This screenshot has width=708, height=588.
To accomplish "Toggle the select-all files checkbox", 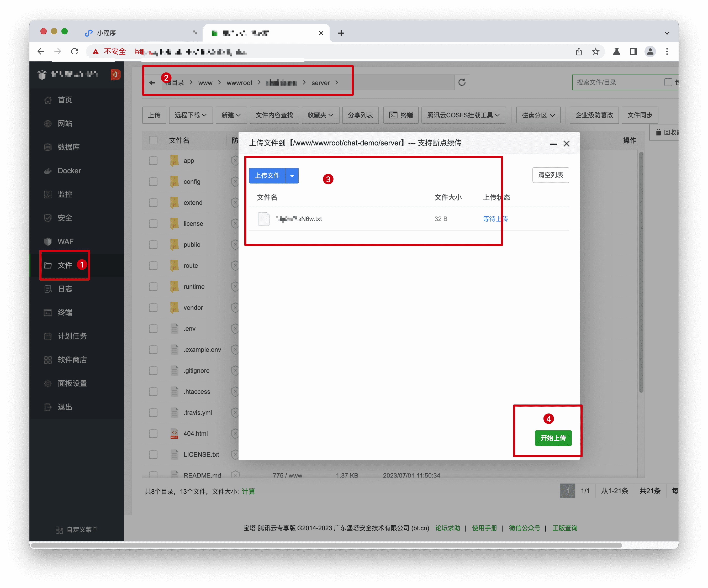I will pyautogui.click(x=154, y=140).
